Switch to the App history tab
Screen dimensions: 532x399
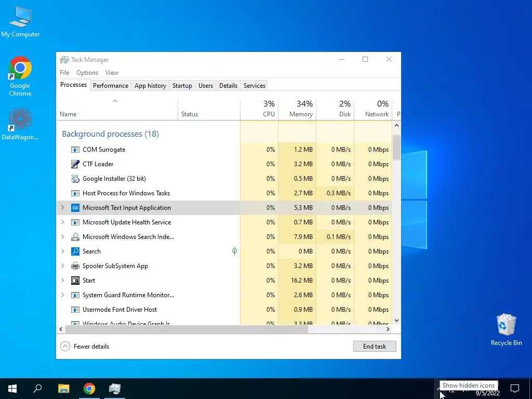(150, 86)
